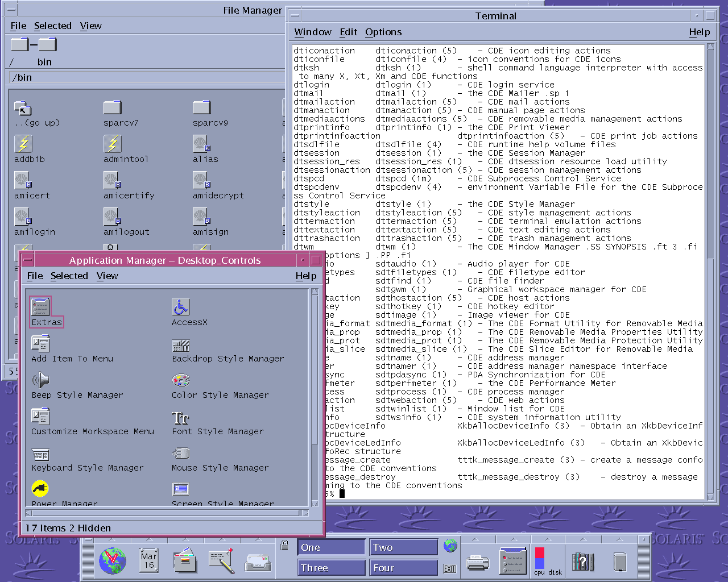This screenshot has height=582, width=728.
Task: Open the Selected menu in Application Manager
Action: click(69, 276)
